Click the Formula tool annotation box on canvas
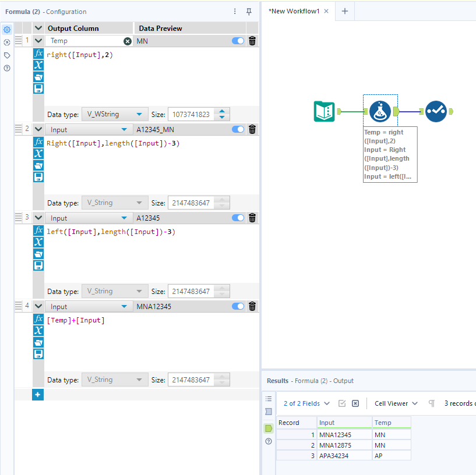Screen dimensions: 476x475 390,154
